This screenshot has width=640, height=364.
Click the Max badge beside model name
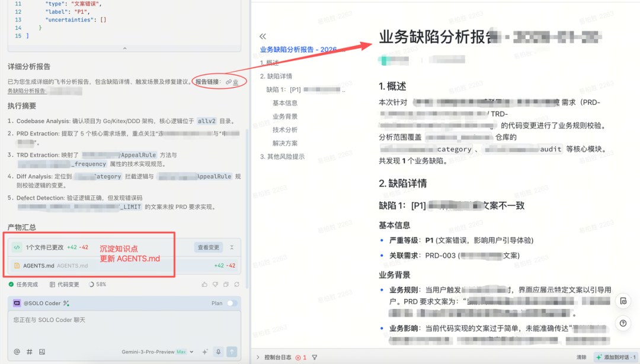point(181,352)
